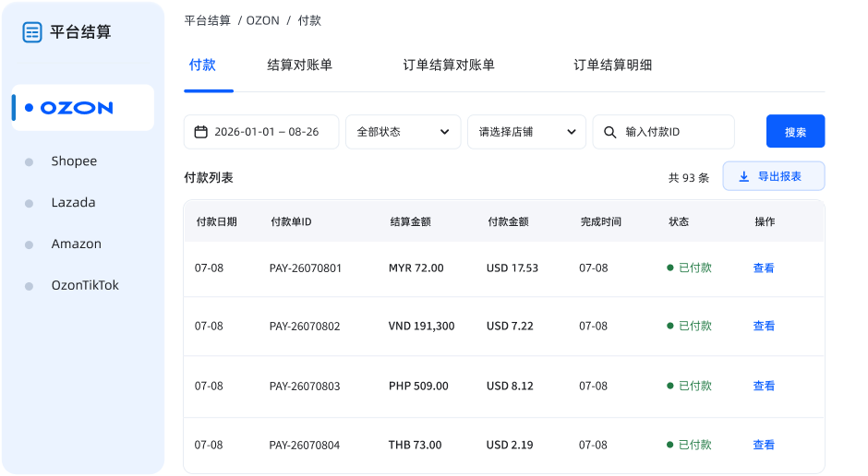868x476 pixels.
Task: Click payment ID PAY-26070803
Action: tap(305, 386)
